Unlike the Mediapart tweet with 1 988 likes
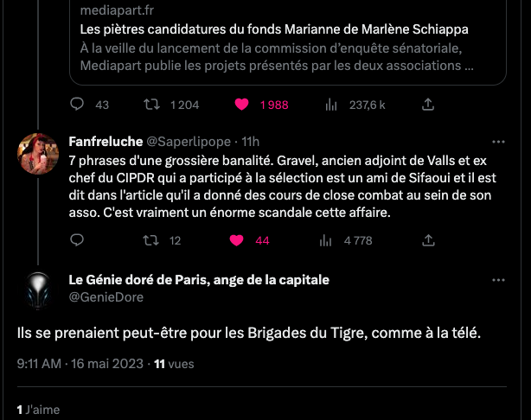The height and width of the screenshot is (420, 531). pos(242,105)
